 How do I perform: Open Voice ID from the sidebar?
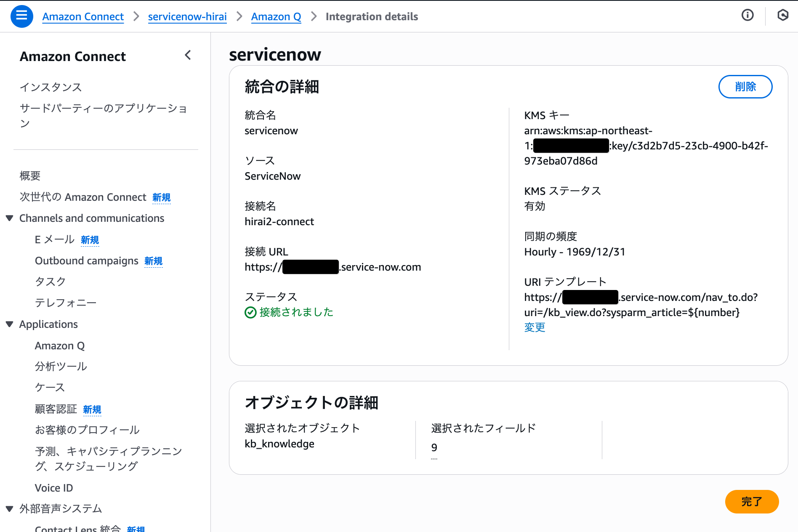pos(54,487)
